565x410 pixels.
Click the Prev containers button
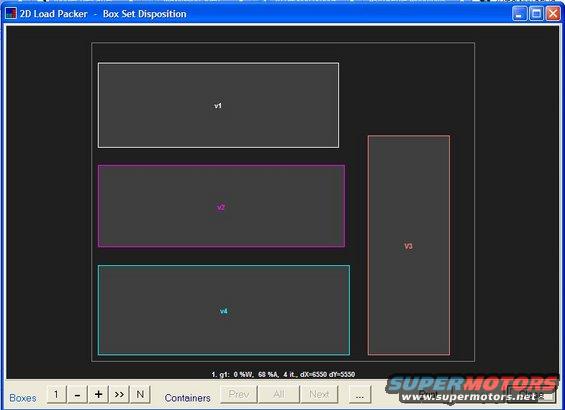[x=239, y=395]
